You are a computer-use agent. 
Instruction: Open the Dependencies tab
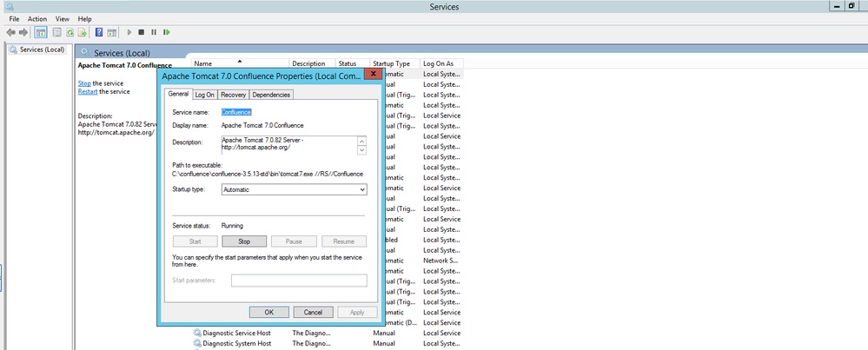click(x=271, y=95)
